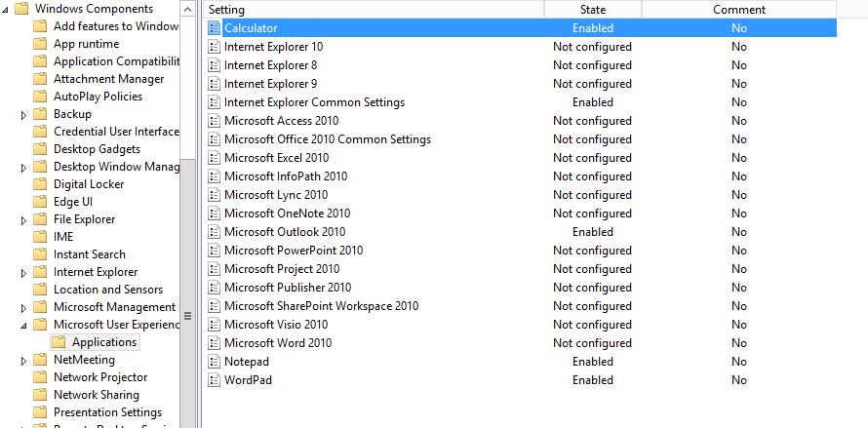Click the Digital Locker folder icon

click(40, 184)
